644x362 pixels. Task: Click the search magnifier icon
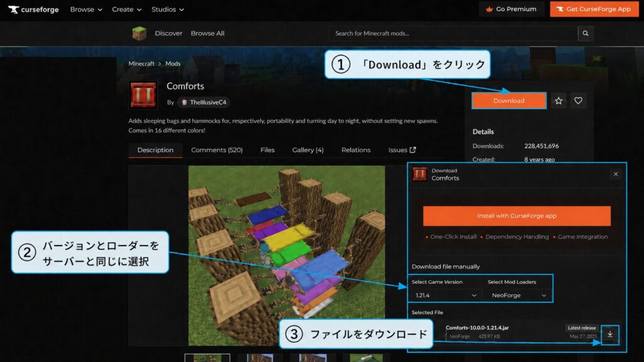586,33
